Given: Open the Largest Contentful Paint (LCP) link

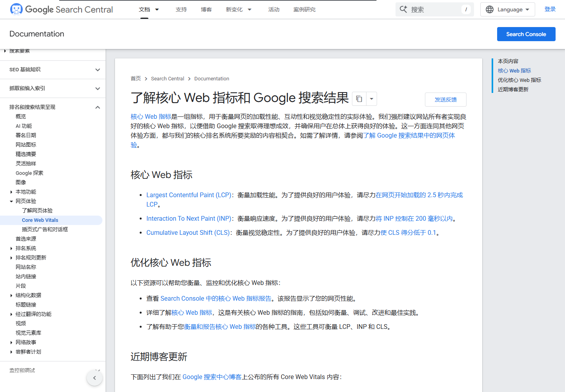Looking at the screenshot, I should click(189, 195).
